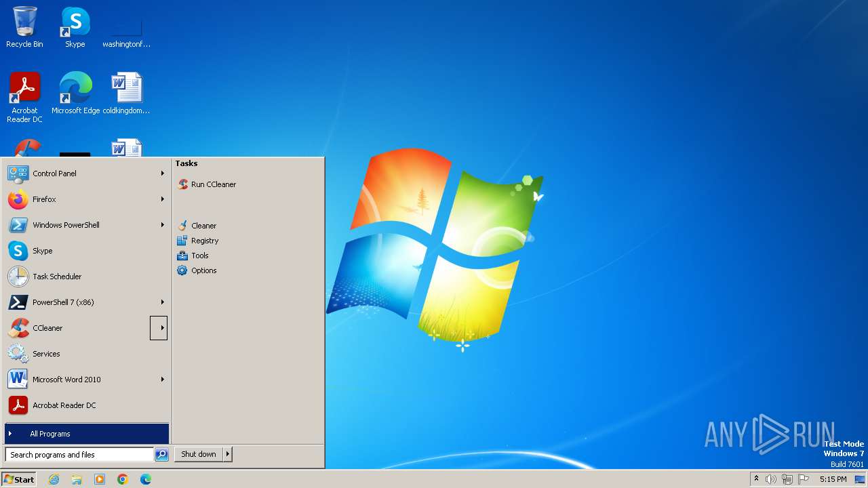Open Windows Media Player from the taskbar
Screen dimensions: 868x488
point(100,479)
